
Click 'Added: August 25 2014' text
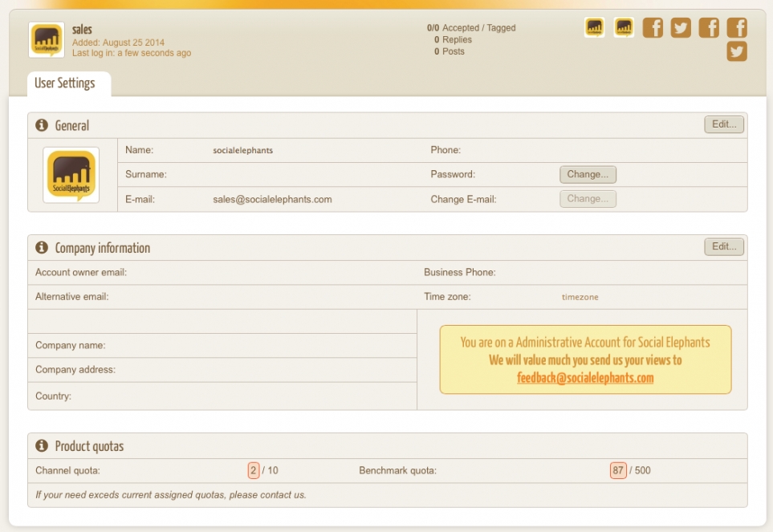tap(118, 43)
